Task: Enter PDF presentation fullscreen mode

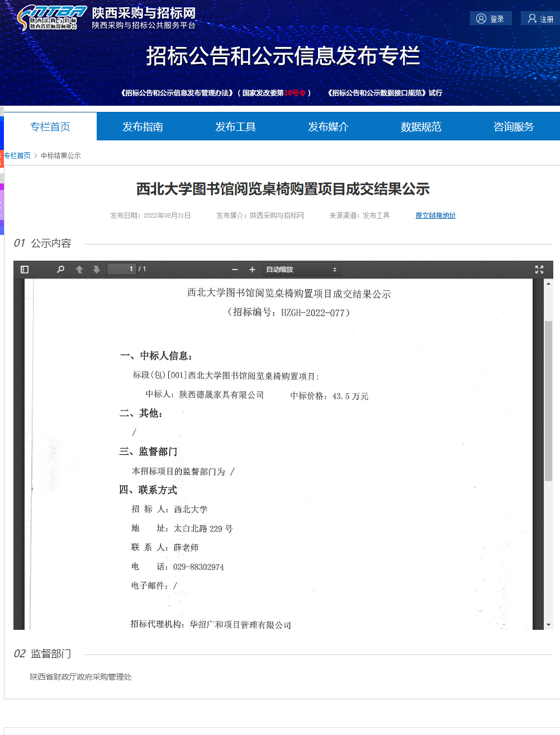Action: coord(539,270)
